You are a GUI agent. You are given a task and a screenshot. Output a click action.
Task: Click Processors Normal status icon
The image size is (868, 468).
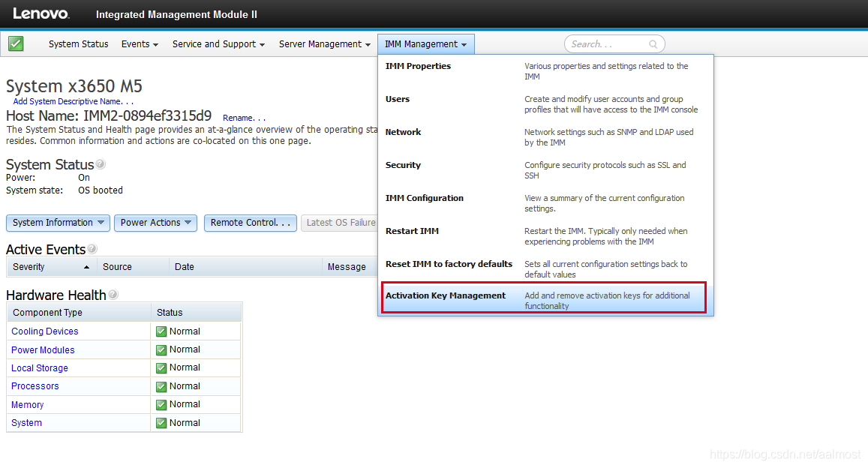click(161, 386)
